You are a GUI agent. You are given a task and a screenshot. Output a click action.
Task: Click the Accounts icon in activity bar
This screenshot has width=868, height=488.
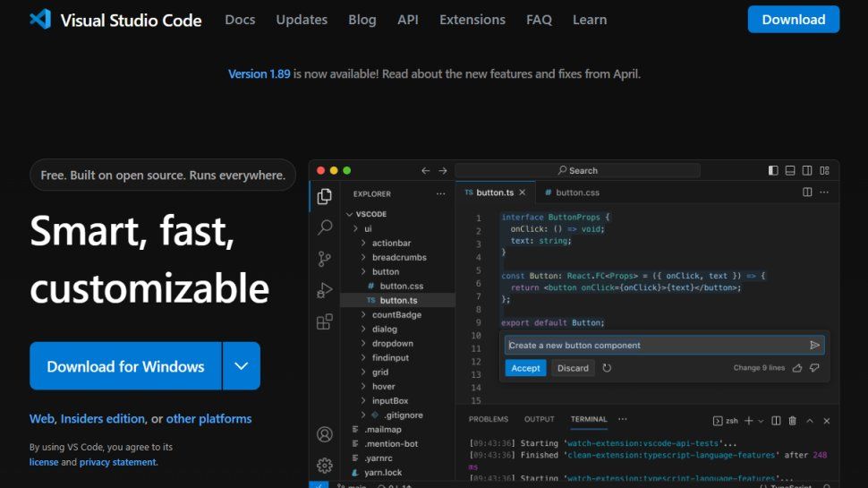point(325,434)
